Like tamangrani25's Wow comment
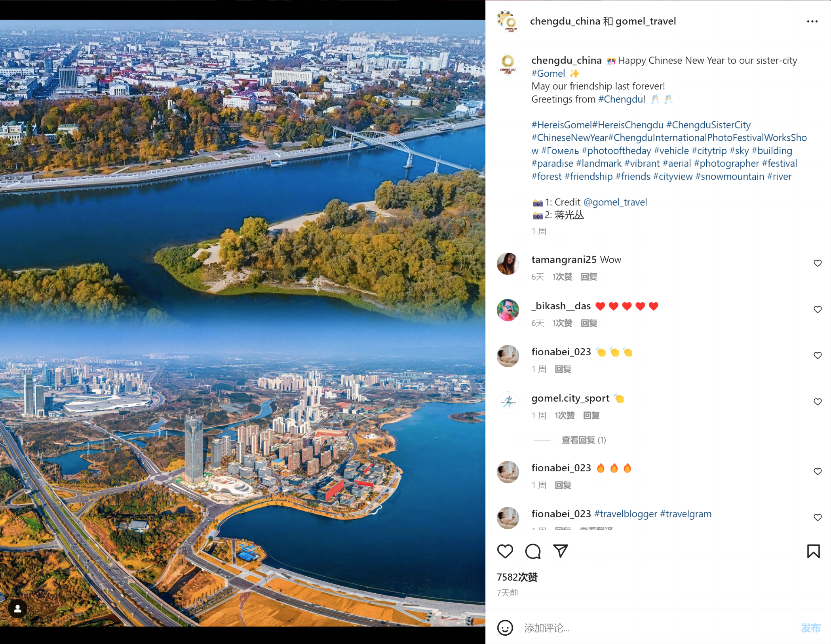 (818, 263)
